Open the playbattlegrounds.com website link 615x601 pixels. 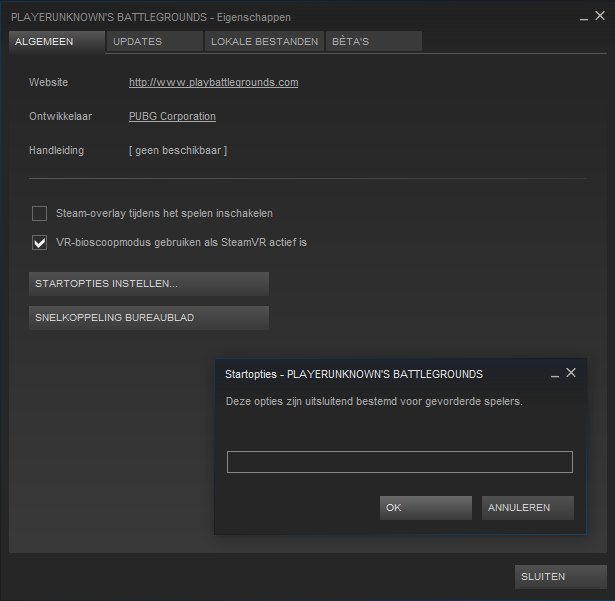coord(213,82)
